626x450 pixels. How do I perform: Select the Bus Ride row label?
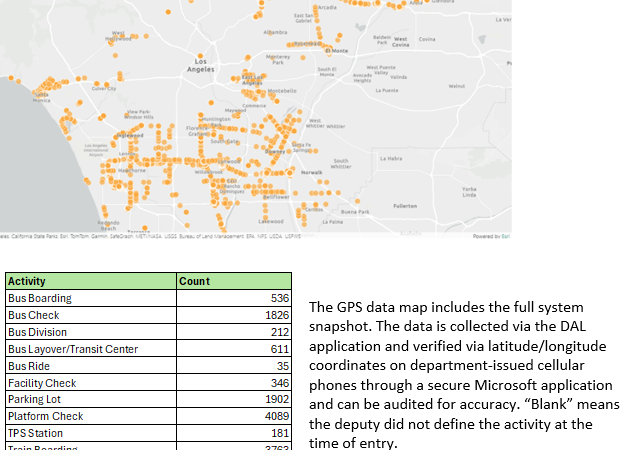tap(29, 366)
